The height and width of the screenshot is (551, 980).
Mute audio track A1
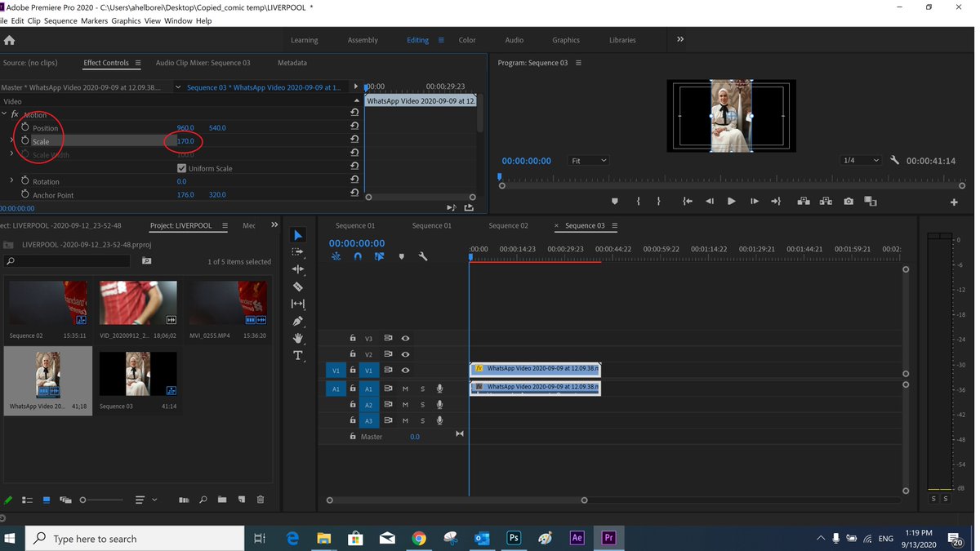[405, 389]
